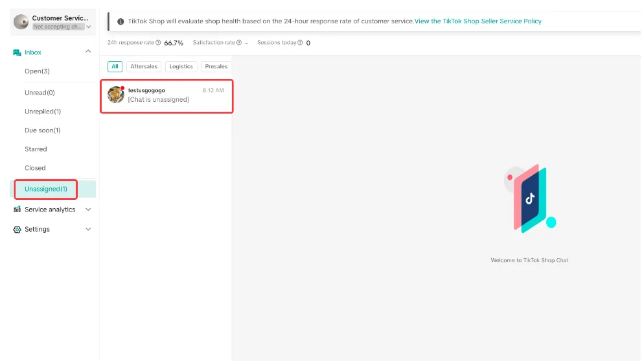Click the Settings gear icon
Viewport: 644px width, 362px height.
[17, 230]
